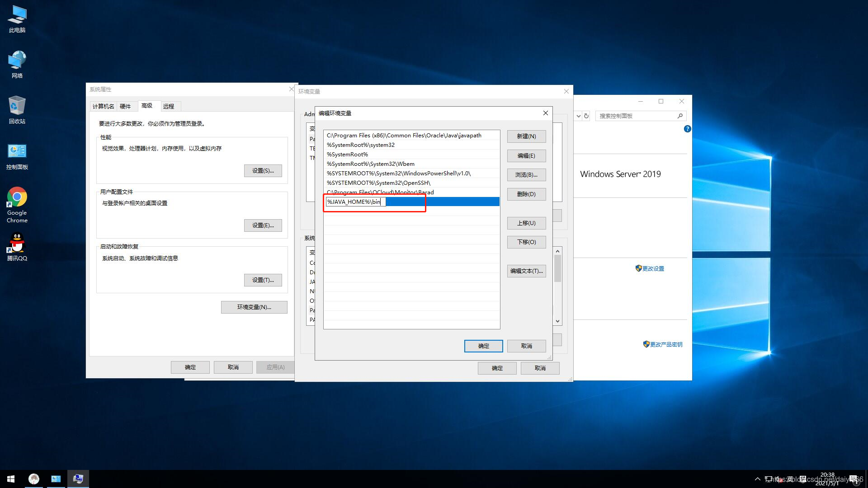Click the Windows Start button
Image resolution: width=868 pixels, height=488 pixels.
pos(11,479)
